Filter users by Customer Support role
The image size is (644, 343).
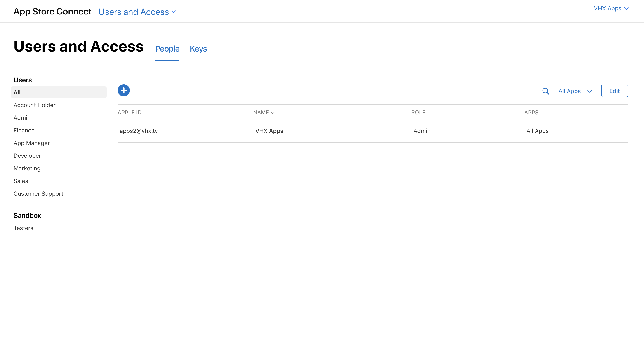(x=38, y=194)
